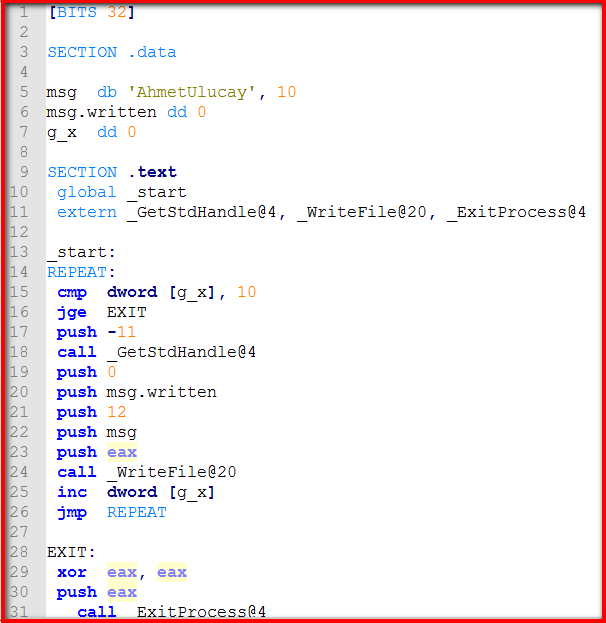Image resolution: width=606 pixels, height=623 pixels.
Task: Click '_GetStdHandle@4' in the extern line
Action: tap(201, 213)
